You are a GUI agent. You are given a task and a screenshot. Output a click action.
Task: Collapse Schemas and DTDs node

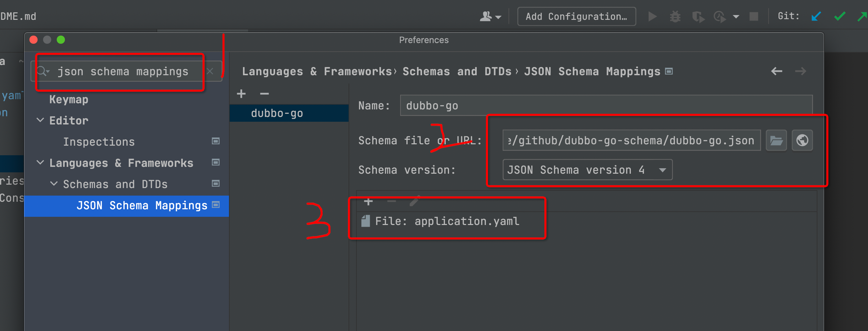(54, 184)
